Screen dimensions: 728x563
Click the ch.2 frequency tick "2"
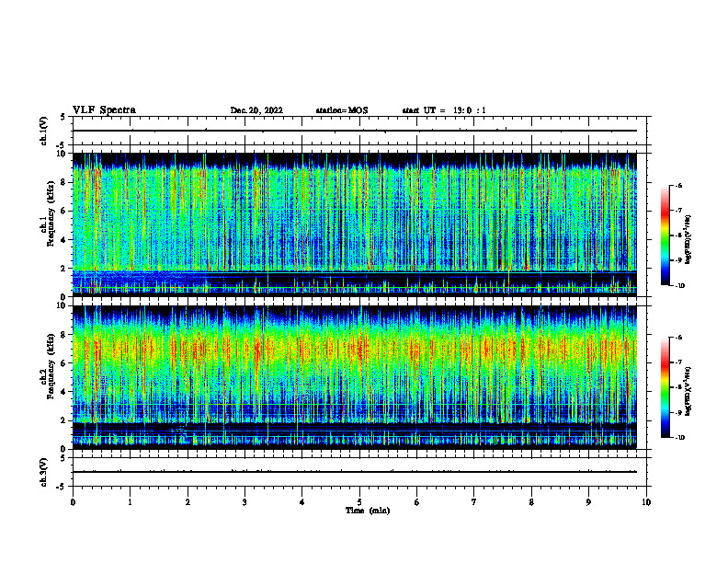(x=63, y=420)
